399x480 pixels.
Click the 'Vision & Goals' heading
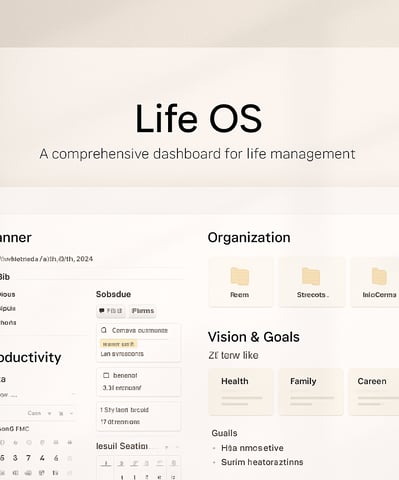tap(254, 337)
